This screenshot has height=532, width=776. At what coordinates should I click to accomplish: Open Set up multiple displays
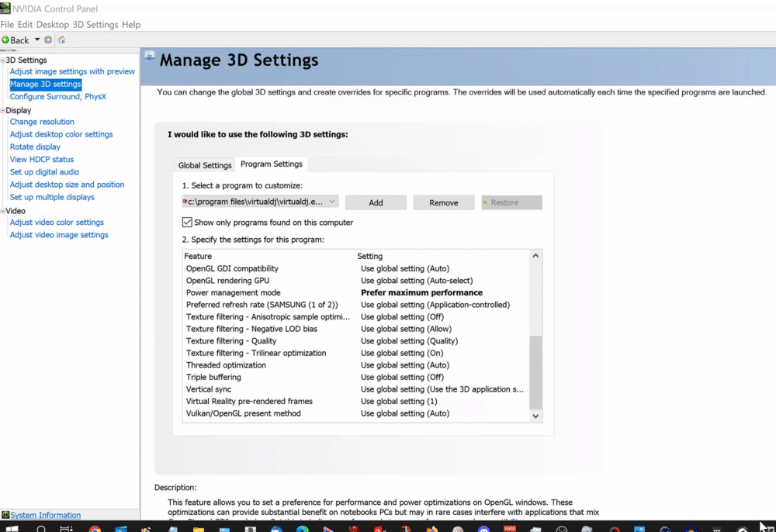pos(52,197)
